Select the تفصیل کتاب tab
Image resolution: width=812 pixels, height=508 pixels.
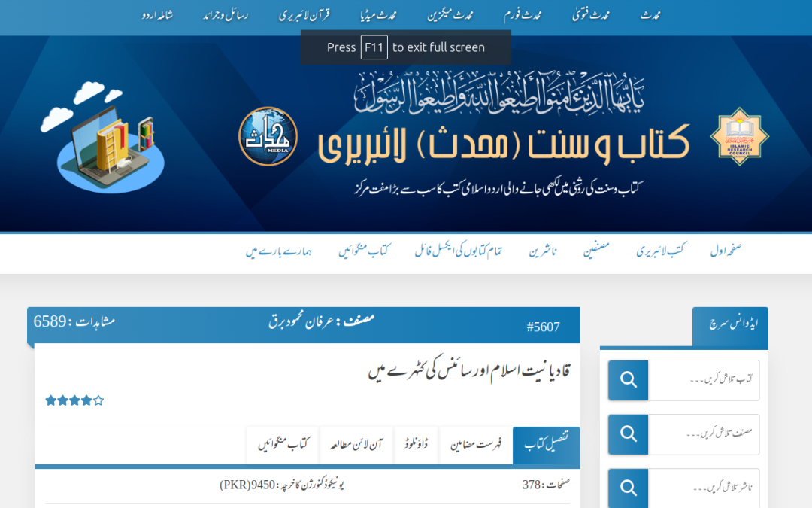(x=547, y=446)
